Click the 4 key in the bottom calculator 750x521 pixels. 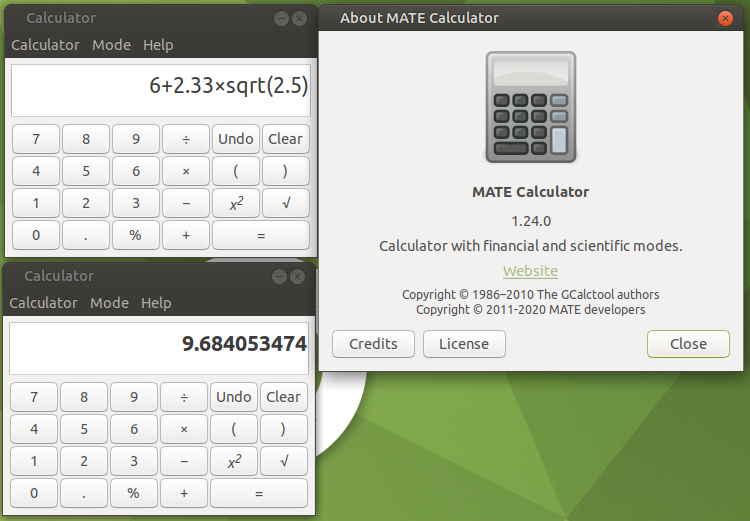34,429
